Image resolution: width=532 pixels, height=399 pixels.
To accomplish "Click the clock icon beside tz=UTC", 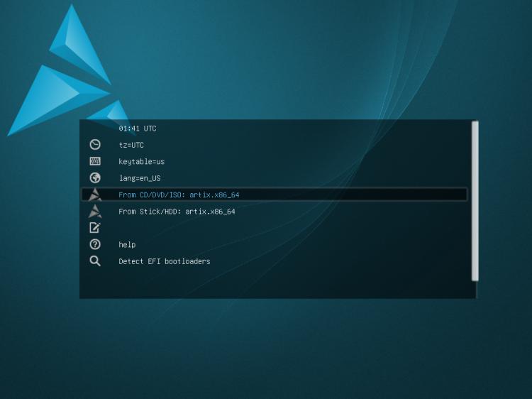I will point(95,145).
